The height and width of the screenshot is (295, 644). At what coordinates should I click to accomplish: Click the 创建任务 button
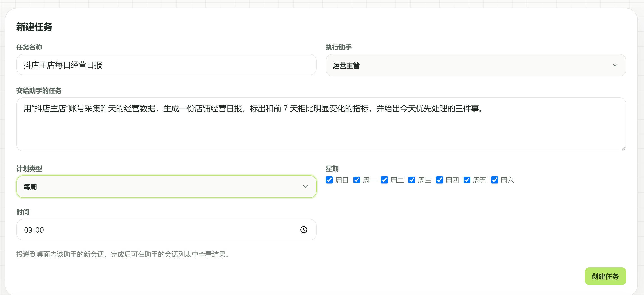pos(605,276)
